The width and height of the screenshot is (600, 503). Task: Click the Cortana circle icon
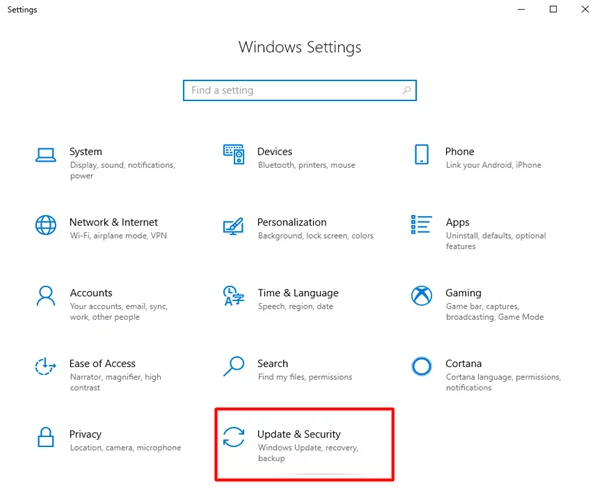point(422,366)
